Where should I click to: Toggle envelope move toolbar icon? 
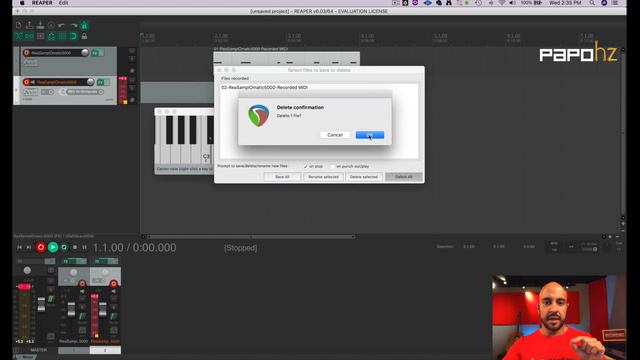pos(51,36)
